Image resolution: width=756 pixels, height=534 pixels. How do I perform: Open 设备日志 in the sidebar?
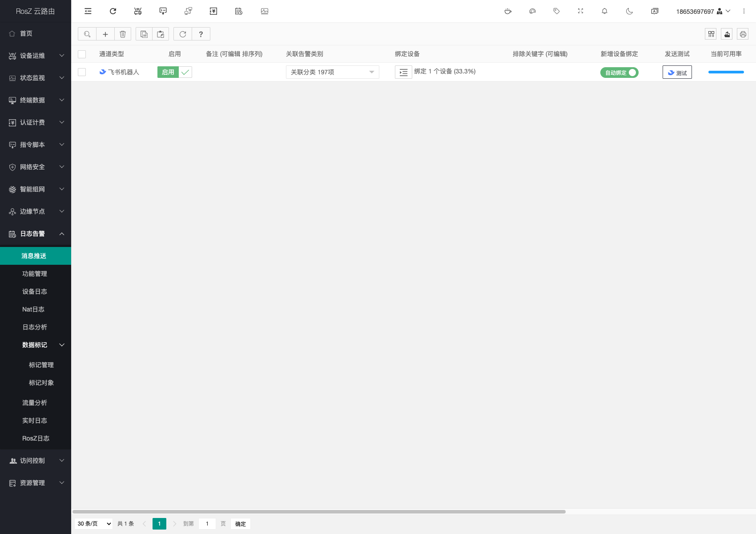coord(35,291)
